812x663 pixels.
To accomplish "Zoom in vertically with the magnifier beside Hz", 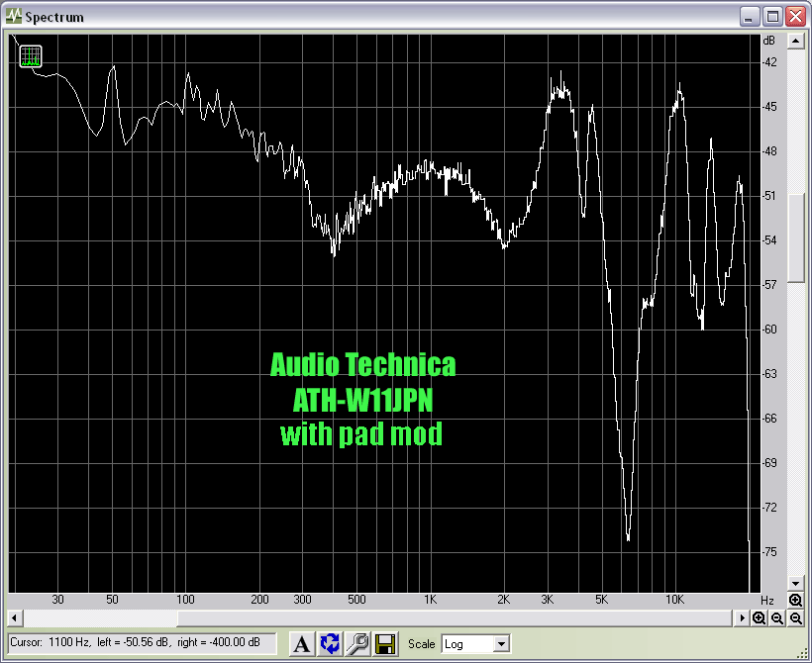I will tap(795, 601).
